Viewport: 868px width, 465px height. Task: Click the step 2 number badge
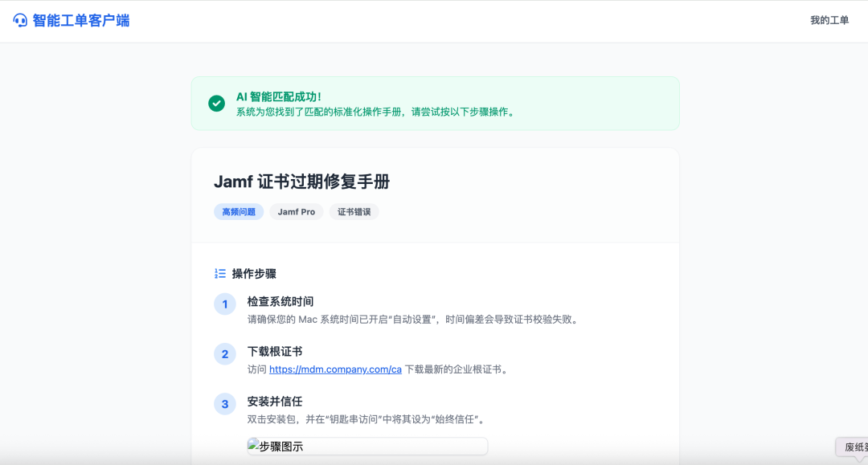coord(225,354)
